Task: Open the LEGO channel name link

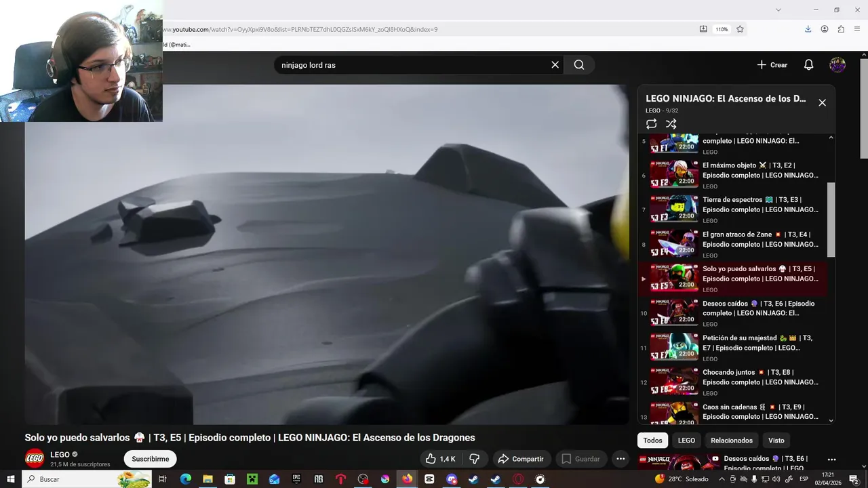Action: (60, 455)
